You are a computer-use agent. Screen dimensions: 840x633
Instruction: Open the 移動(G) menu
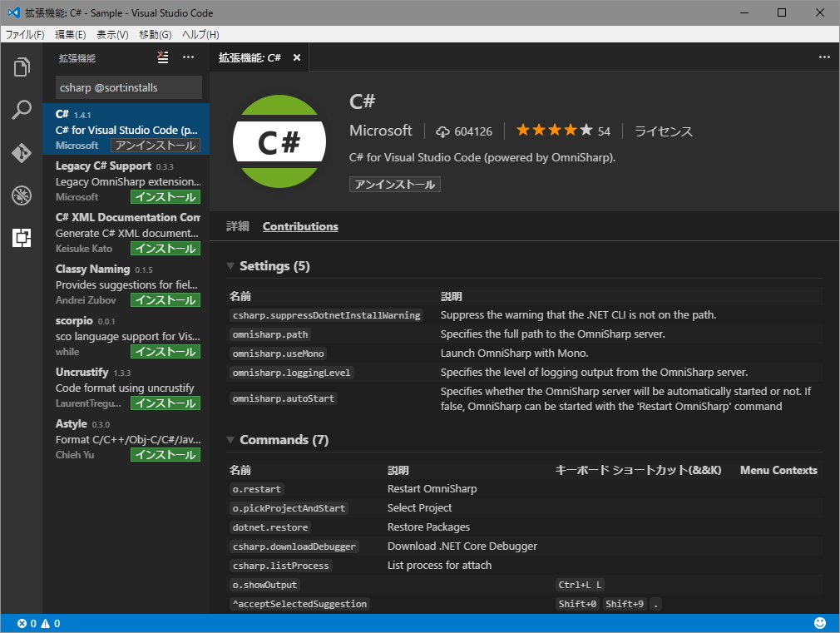pyautogui.click(x=156, y=34)
